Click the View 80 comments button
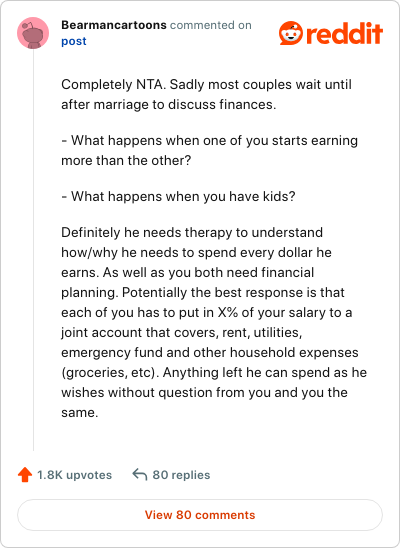This screenshot has width=400, height=548. (200, 515)
